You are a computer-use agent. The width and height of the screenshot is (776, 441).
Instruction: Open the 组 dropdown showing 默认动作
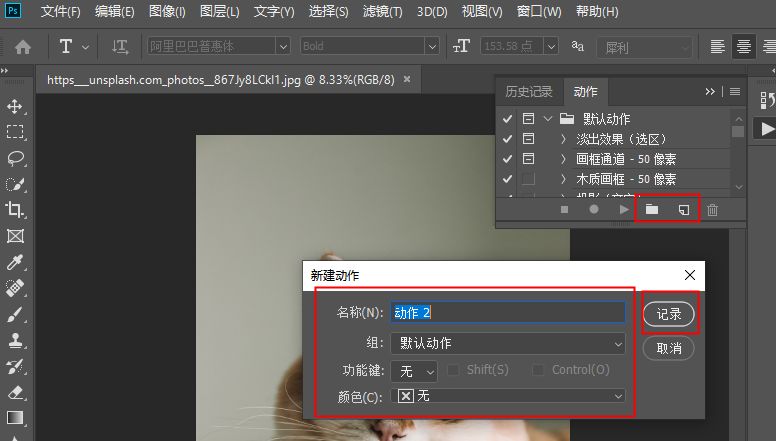(508, 343)
